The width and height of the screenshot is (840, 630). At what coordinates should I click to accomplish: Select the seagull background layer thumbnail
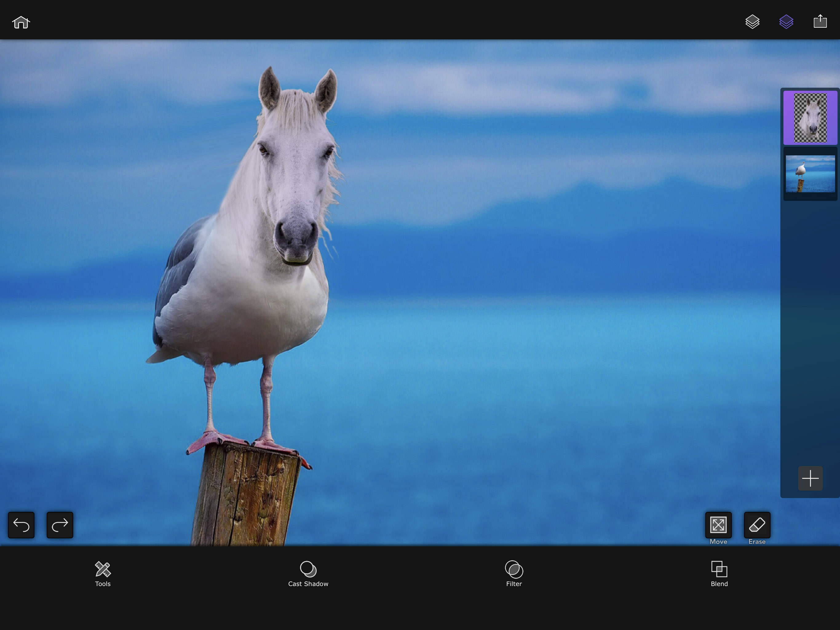click(810, 174)
